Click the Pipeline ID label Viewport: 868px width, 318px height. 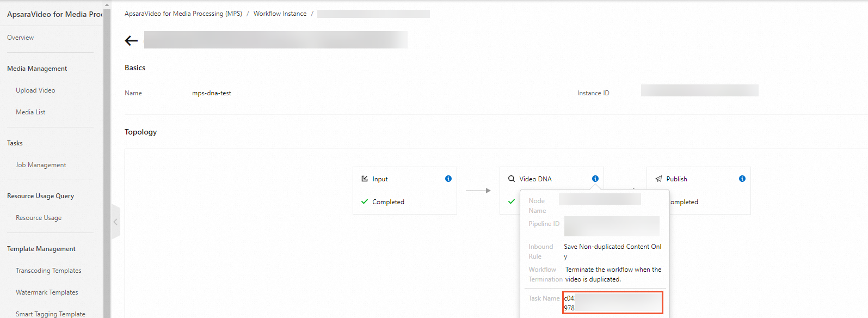pyautogui.click(x=544, y=224)
